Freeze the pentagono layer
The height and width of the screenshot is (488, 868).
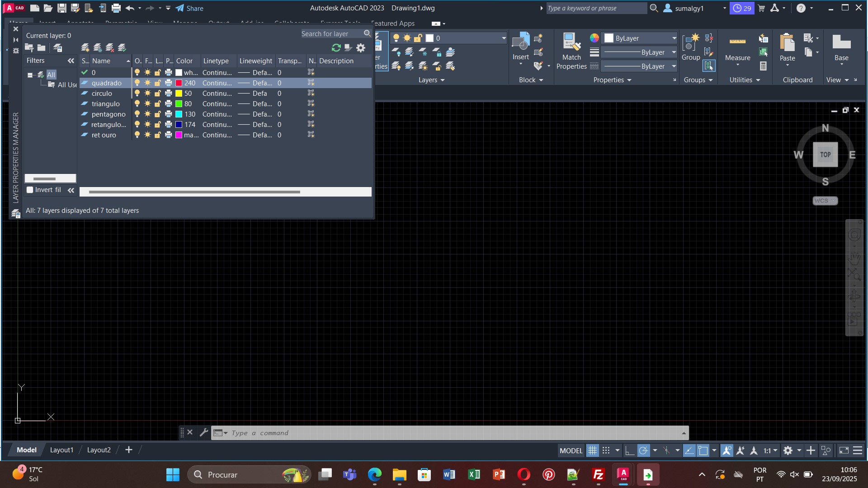(147, 114)
